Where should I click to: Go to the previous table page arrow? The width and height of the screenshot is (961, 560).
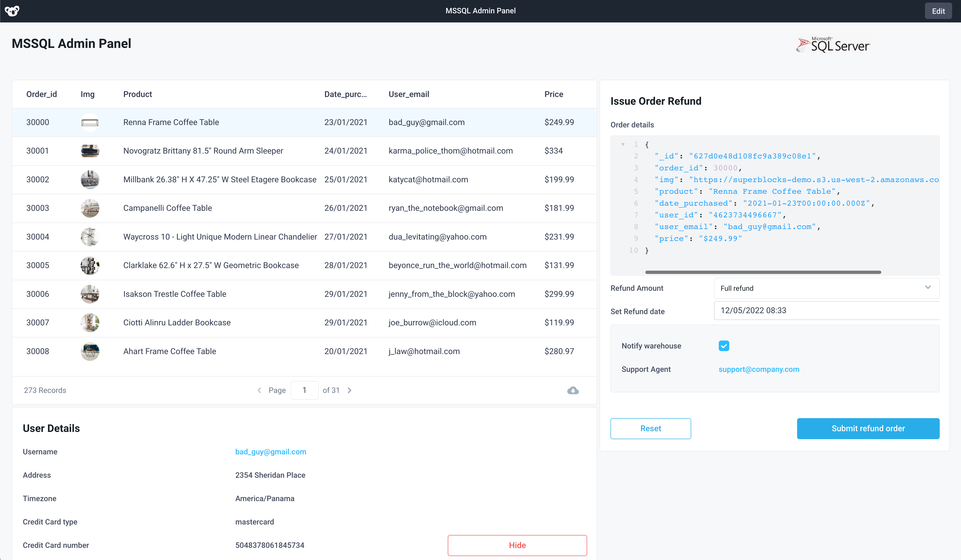pyautogui.click(x=259, y=390)
